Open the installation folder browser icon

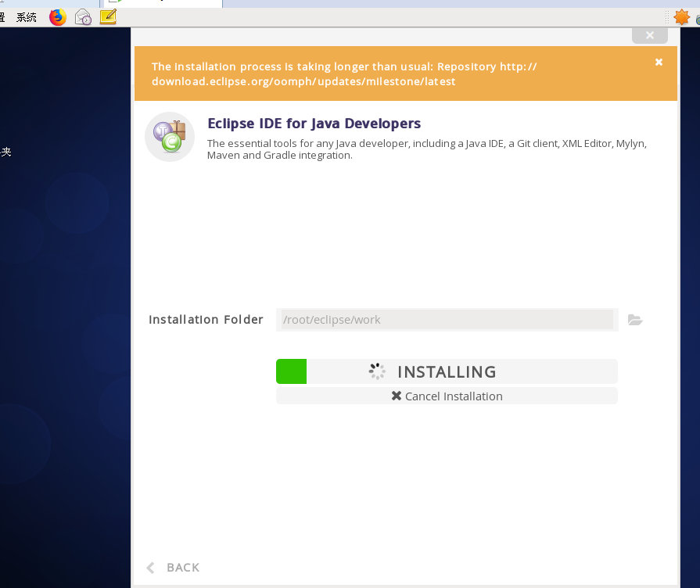click(x=634, y=320)
